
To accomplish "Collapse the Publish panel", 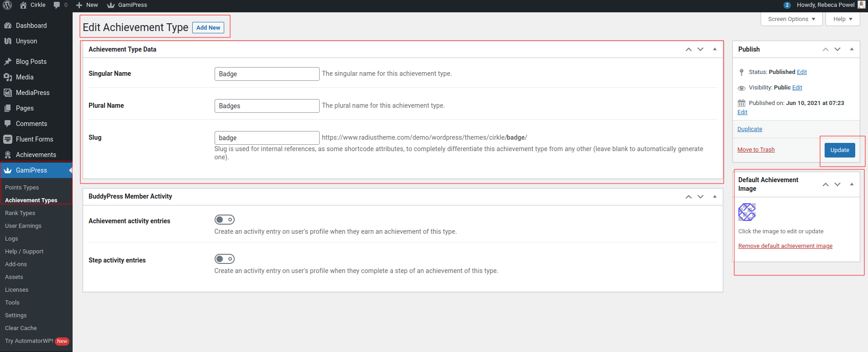I will (852, 49).
